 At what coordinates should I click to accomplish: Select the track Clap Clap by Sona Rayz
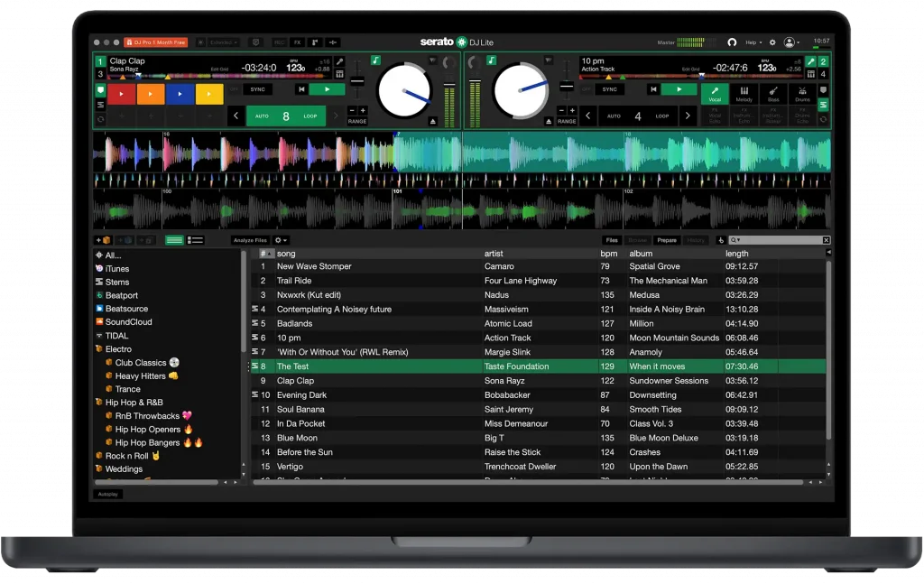tap(361, 380)
